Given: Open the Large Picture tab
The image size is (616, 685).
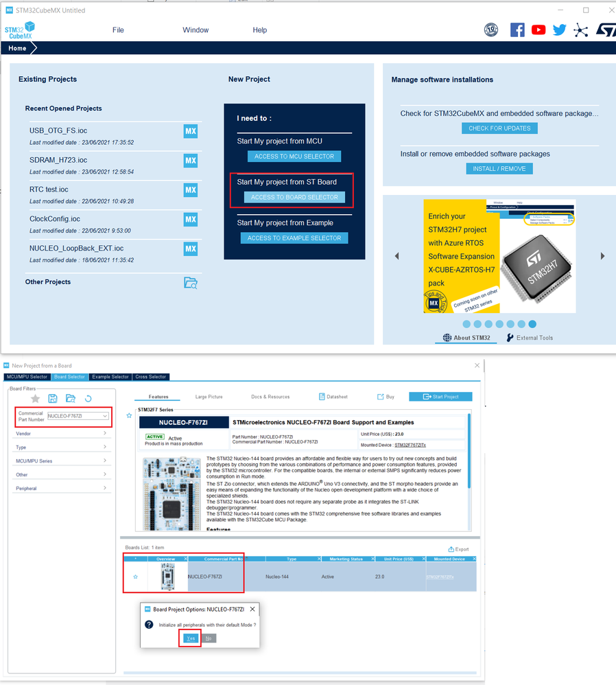Looking at the screenshot, I should tap(209, 397).
